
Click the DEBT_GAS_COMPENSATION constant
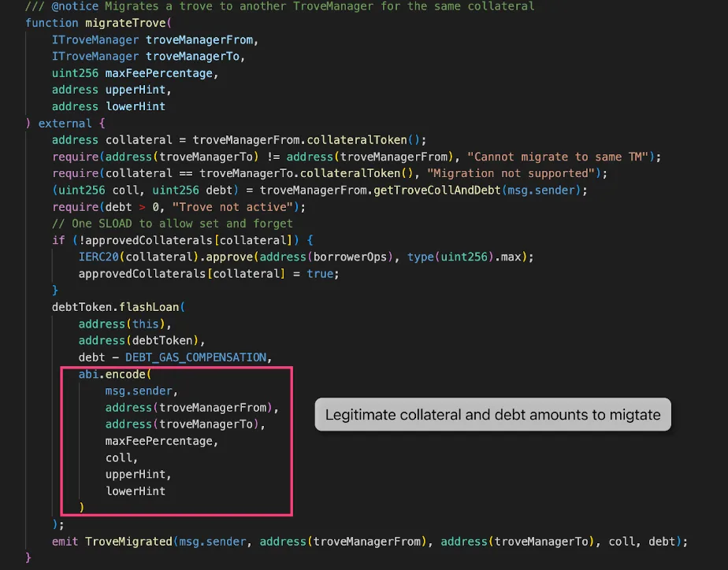[x=196, y=357]
